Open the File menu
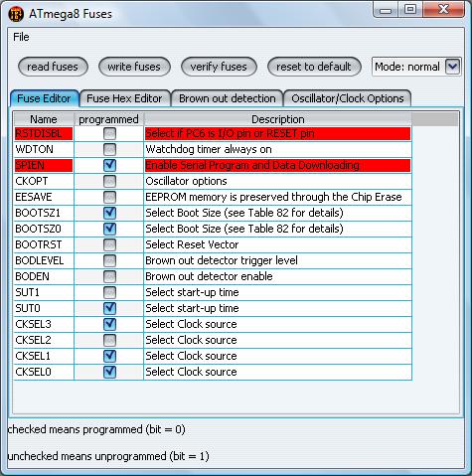 (x=21, y=37)
